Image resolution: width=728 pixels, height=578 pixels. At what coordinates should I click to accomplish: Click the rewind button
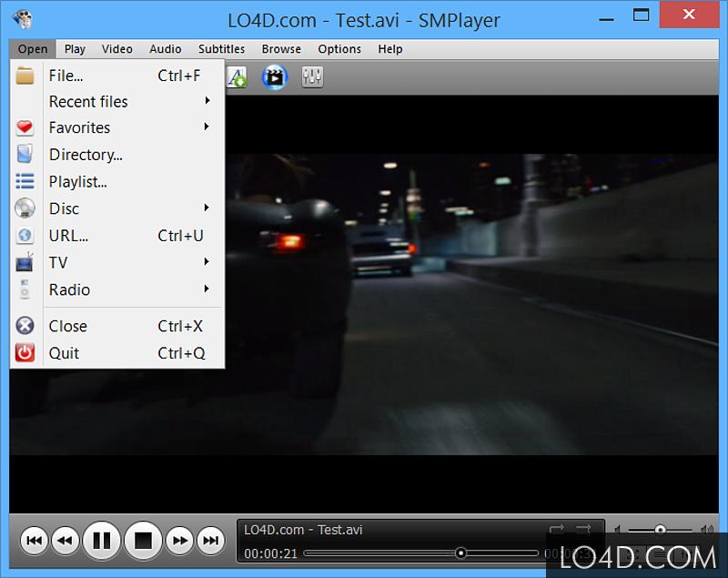point(65,541)
